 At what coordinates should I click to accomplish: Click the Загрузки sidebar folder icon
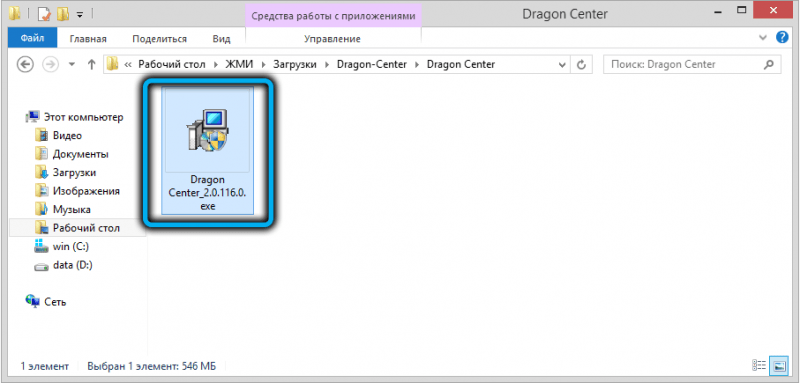pos(41,172)
